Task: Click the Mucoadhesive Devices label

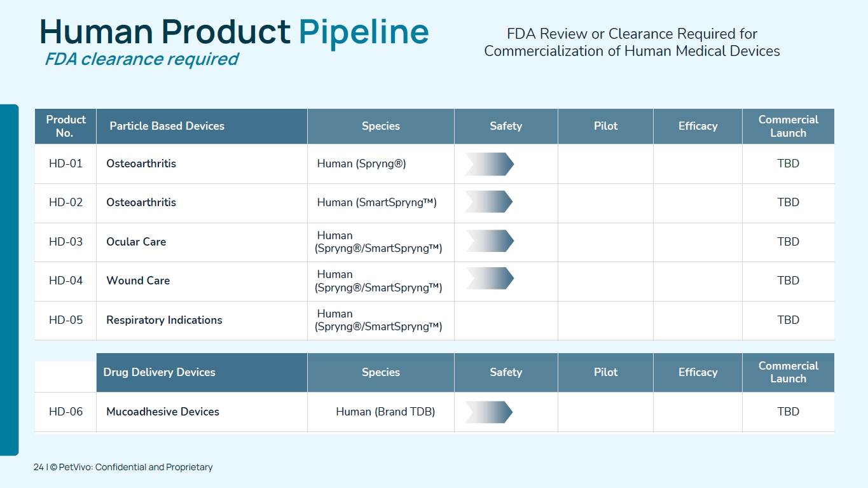Action: (163, 412)
